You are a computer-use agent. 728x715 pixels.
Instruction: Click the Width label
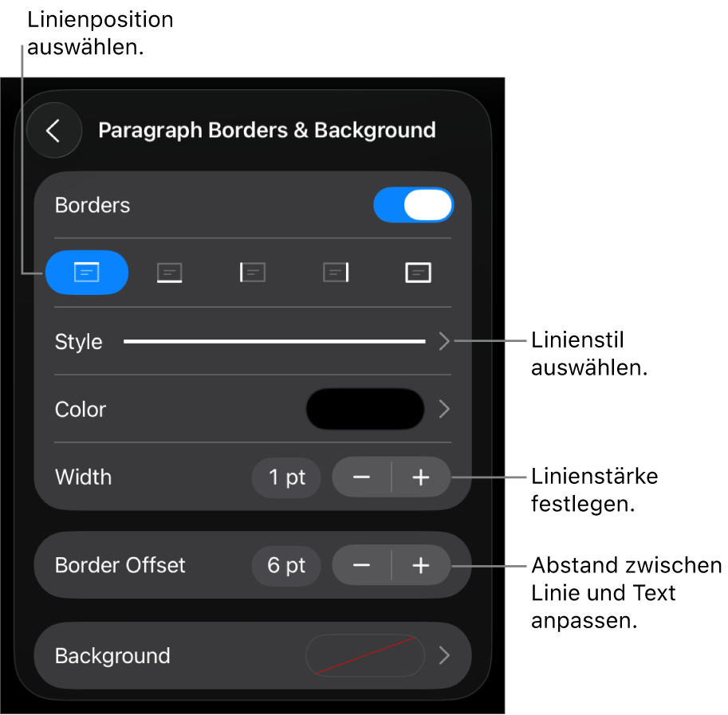83,477
